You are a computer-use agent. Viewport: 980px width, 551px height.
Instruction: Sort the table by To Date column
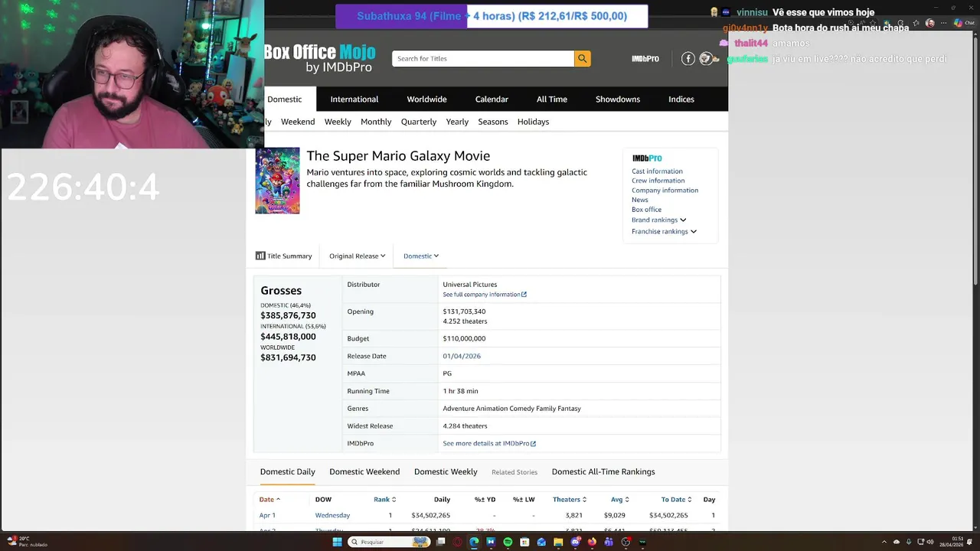(676, 500)
